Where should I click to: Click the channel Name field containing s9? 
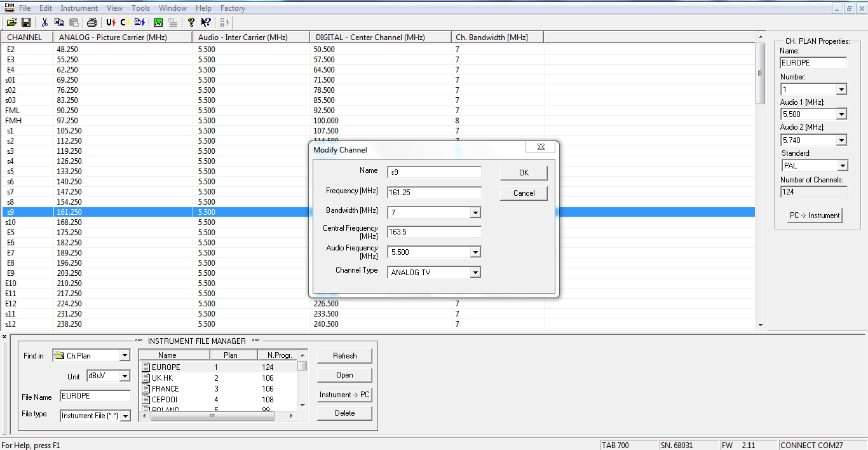point(435,172)
